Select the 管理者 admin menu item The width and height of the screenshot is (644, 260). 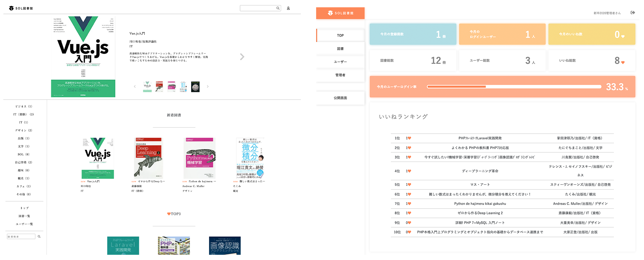point(340,75)
